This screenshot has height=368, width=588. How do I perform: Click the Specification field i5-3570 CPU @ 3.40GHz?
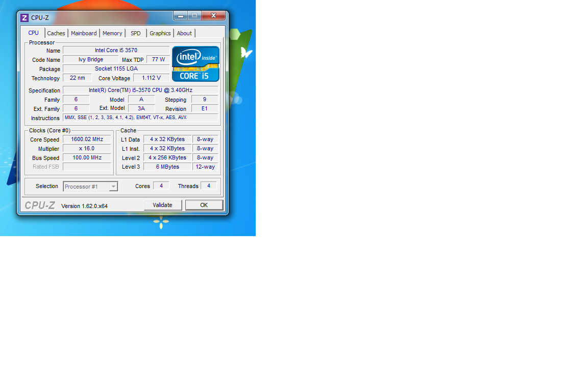pos(140,90)
